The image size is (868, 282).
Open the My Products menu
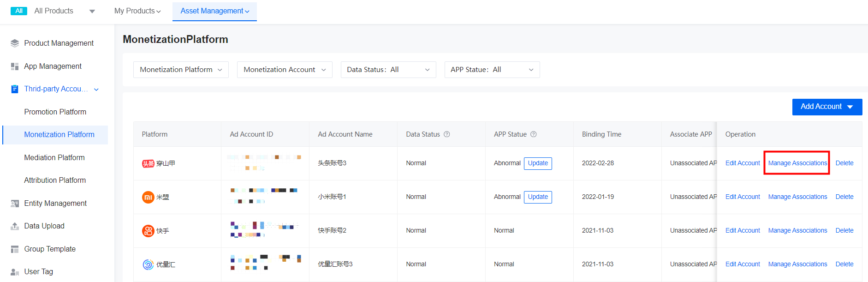pos(137,11)
